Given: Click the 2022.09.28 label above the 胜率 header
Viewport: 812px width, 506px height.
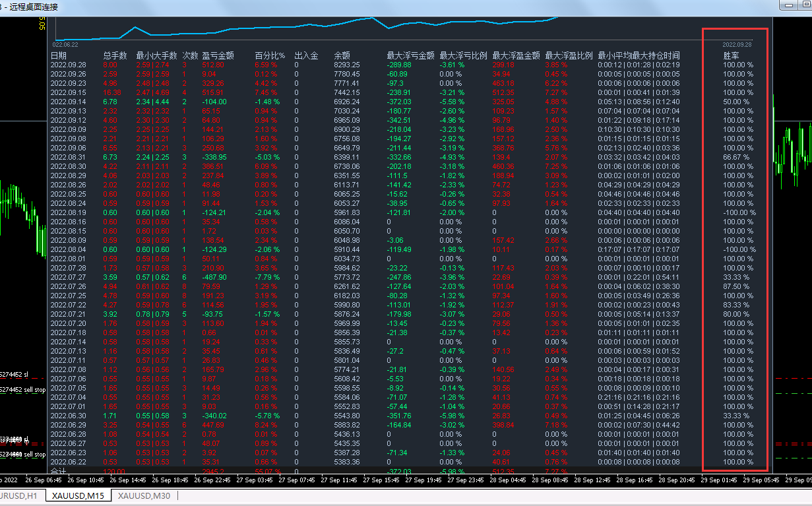Looking at the screenshot, I should [737, 44].
